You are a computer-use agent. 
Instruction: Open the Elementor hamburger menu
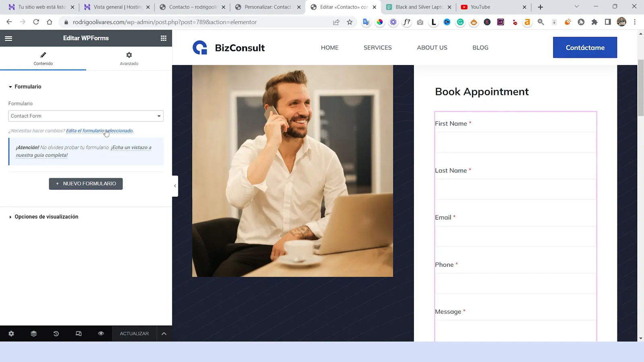[8, 38]
